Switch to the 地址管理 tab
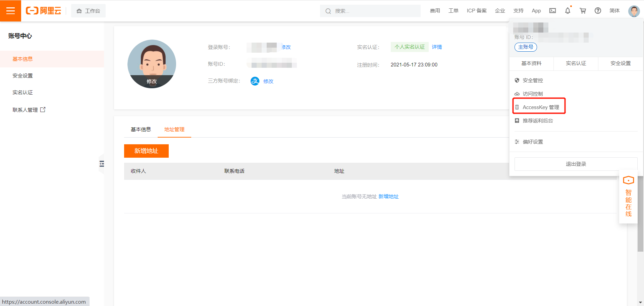Image resolution: width=644 pixels, height=306 pixels. click(x=174, y=130)
